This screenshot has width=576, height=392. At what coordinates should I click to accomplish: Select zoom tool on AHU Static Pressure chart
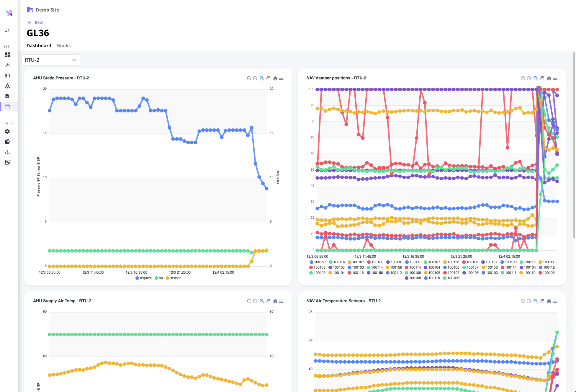(x=262, y=78)
